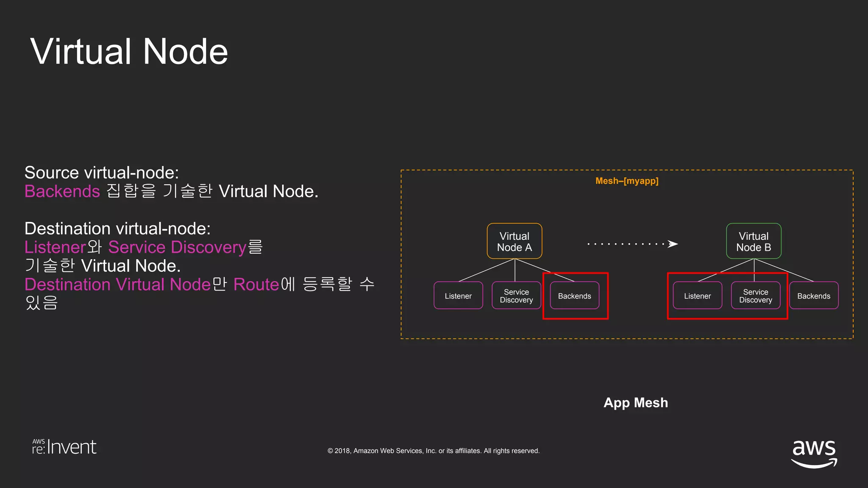Select Service Discovery under Virtual Node A

tap(516, 296)
